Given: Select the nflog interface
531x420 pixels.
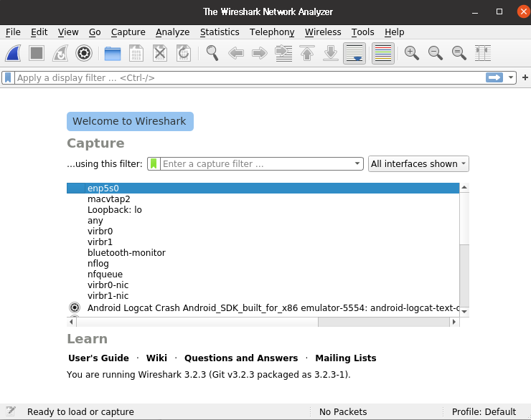Looking at the screenshot, I should point(263,264).
